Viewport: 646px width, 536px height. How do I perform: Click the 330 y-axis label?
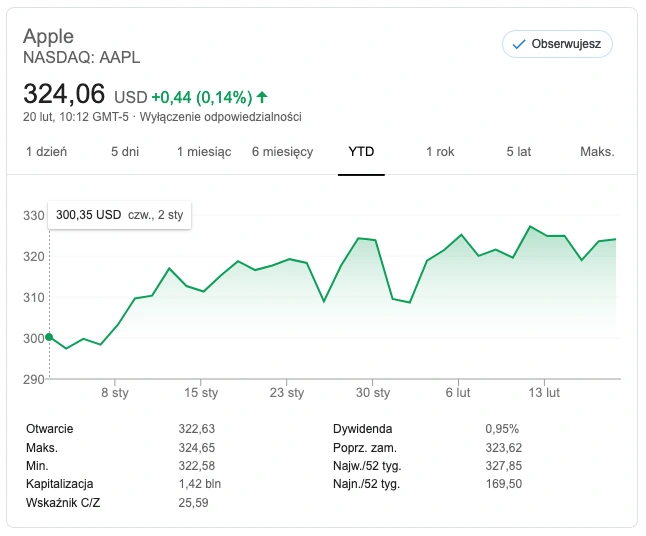[34, 215]
